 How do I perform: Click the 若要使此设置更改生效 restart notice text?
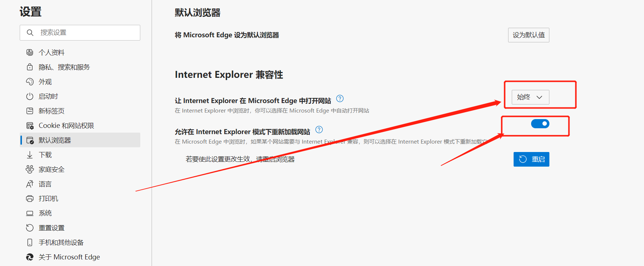[240, 159]
